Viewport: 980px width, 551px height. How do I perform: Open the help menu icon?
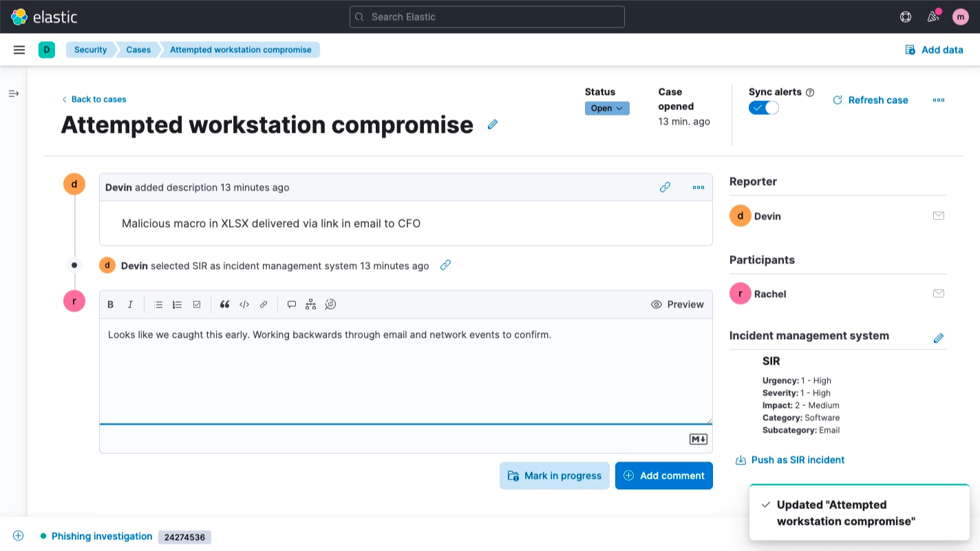coord(906,17)
